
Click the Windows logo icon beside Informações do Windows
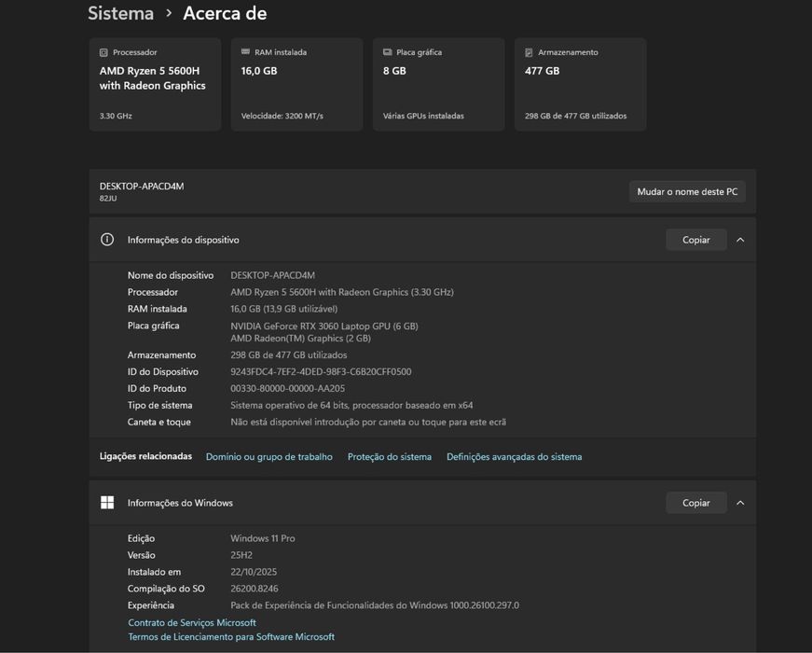107,502
